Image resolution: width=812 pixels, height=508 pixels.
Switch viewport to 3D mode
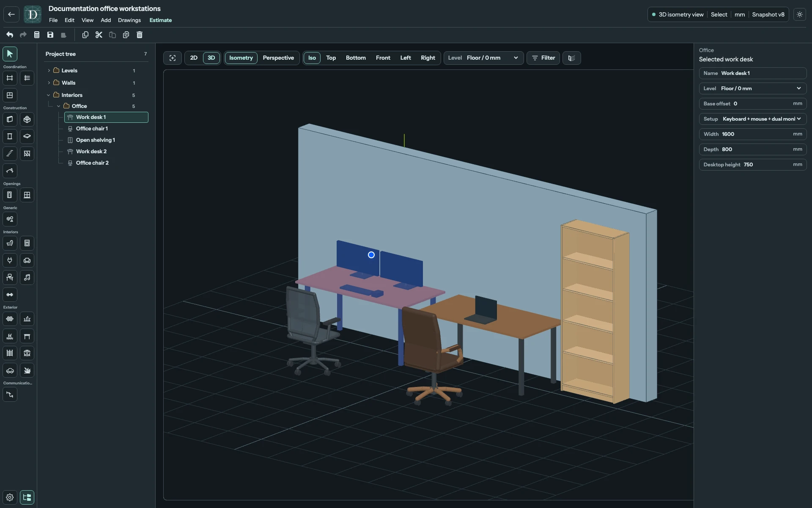(x=211, y=58)
